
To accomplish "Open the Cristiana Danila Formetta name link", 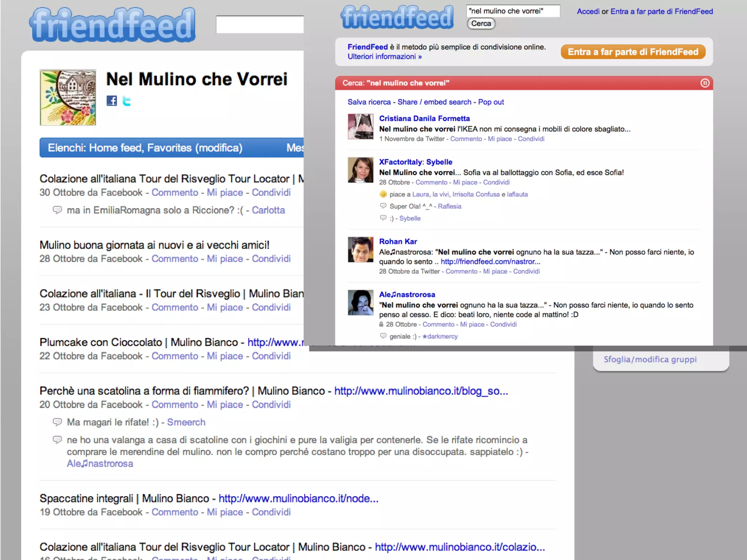I will [424, 118].
